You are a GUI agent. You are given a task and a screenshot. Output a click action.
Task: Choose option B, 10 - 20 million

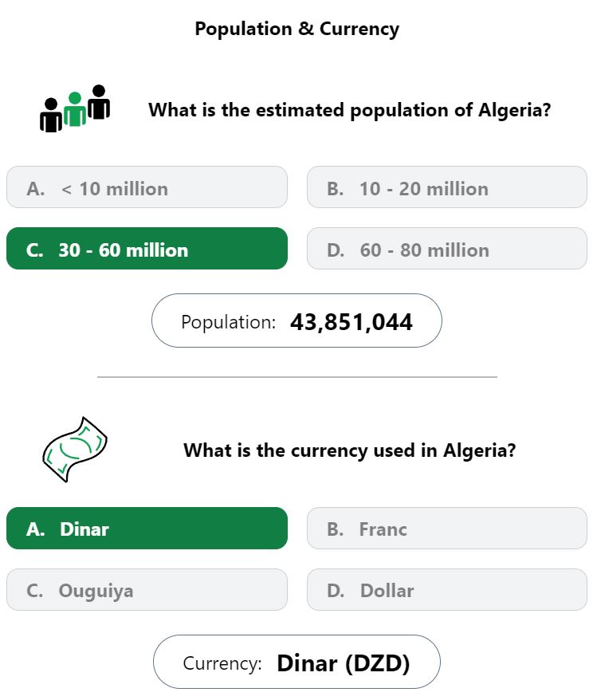coord(447,187)
